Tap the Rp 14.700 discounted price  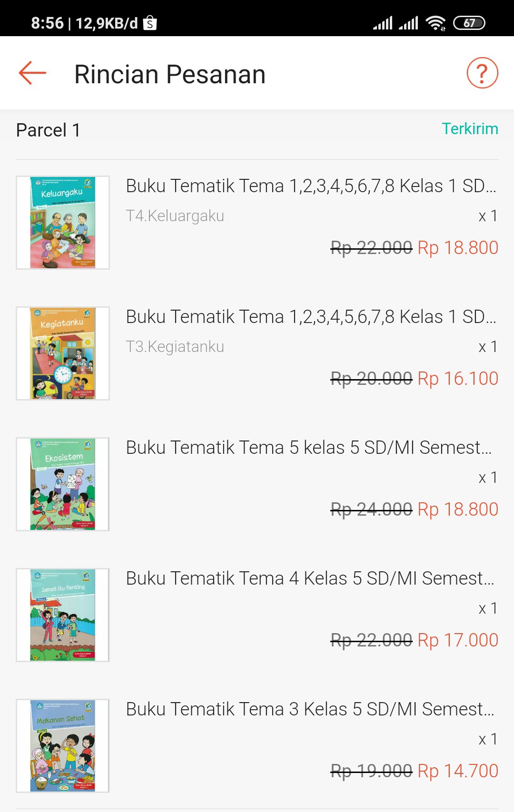(458, 771)
